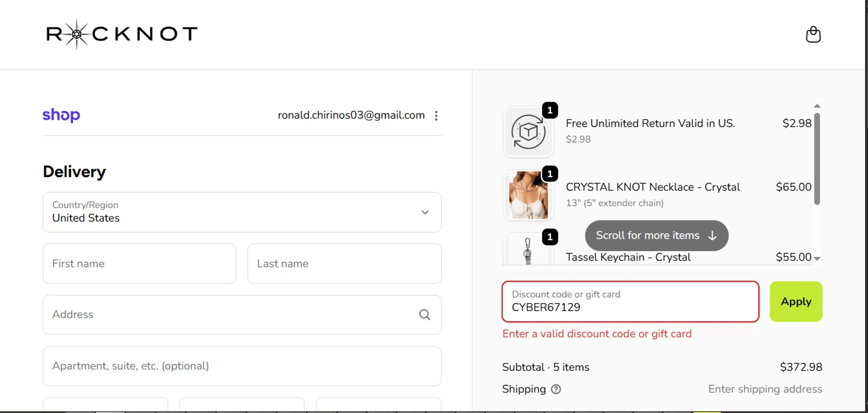Focus the Address field
Viewport: 868px width, 413px height.
(x=242, y=315)
